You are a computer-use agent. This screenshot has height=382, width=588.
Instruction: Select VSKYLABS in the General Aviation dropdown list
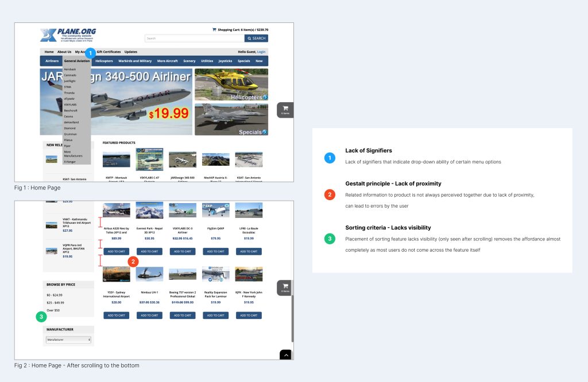pyautogui.click(x=70, y=104)
